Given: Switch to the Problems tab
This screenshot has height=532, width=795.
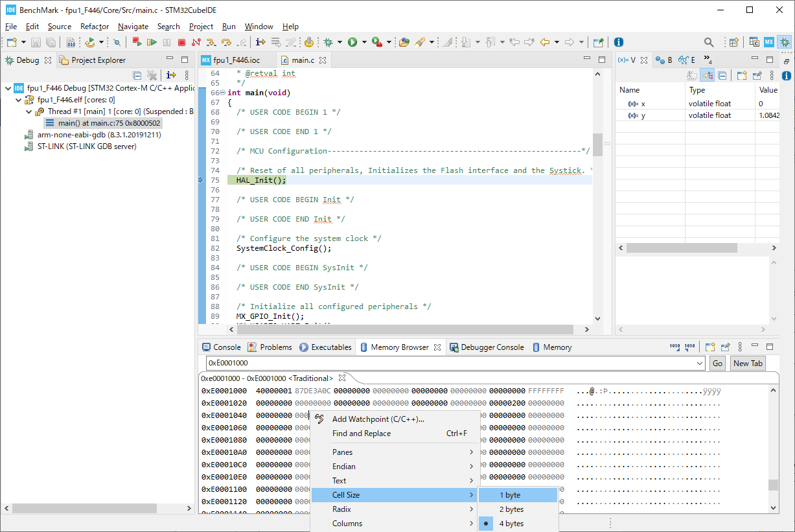Looking at the screenshot, I should coord(270,347).
